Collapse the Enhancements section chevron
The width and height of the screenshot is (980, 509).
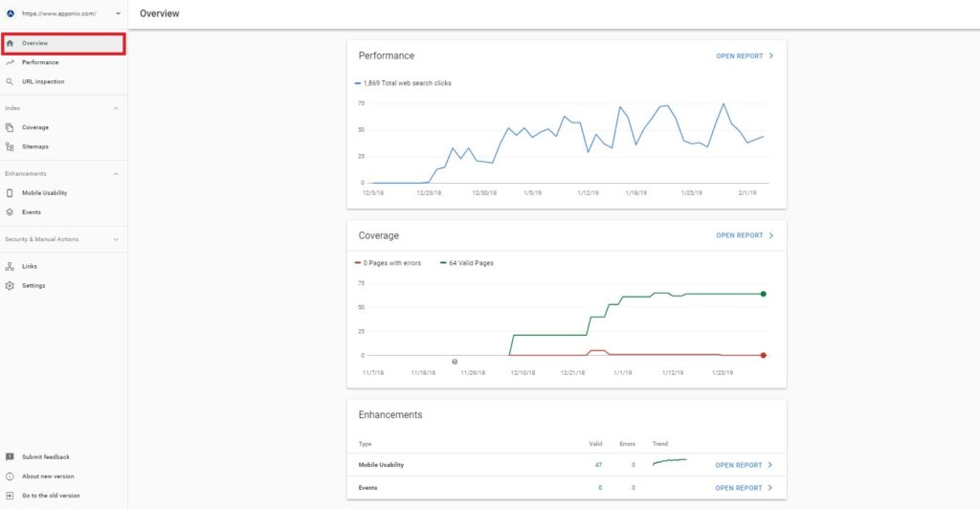[116, 173]
